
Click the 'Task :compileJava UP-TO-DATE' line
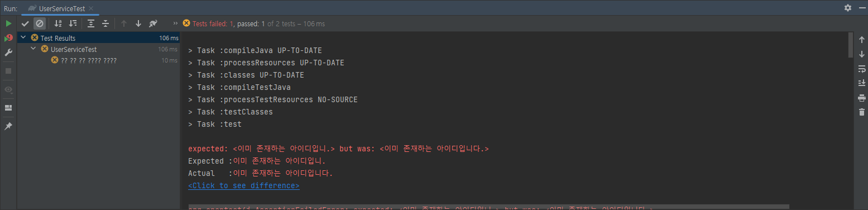coord(255,50)
